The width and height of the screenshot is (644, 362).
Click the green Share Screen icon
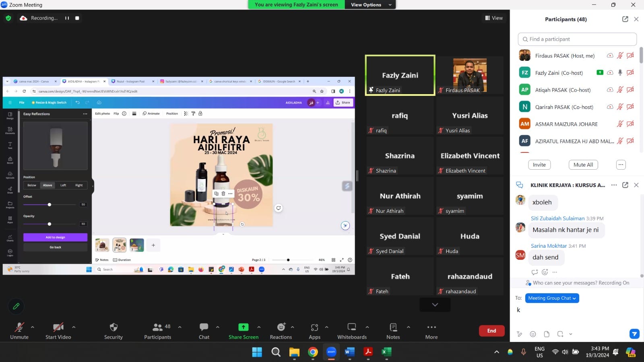[244, 327]
